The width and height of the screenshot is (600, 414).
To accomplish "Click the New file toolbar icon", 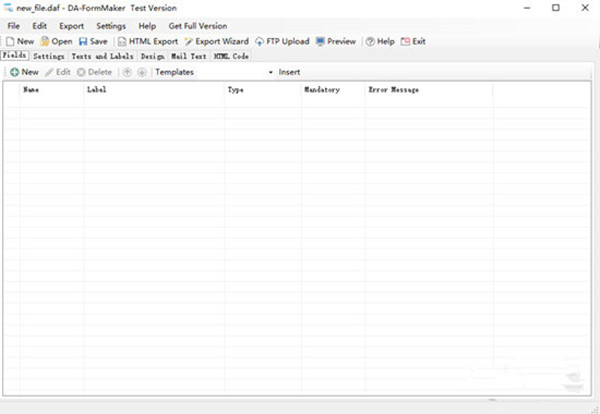I will pos(20,41).
